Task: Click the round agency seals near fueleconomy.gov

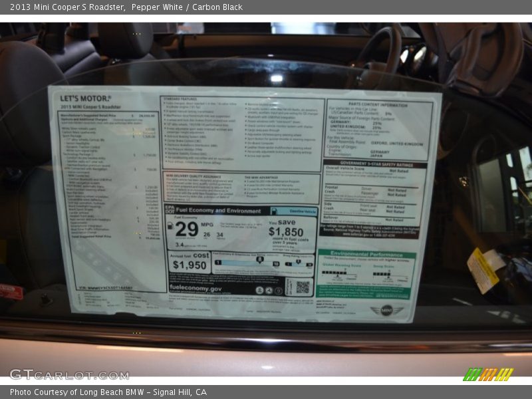Action: pos(269,290)
